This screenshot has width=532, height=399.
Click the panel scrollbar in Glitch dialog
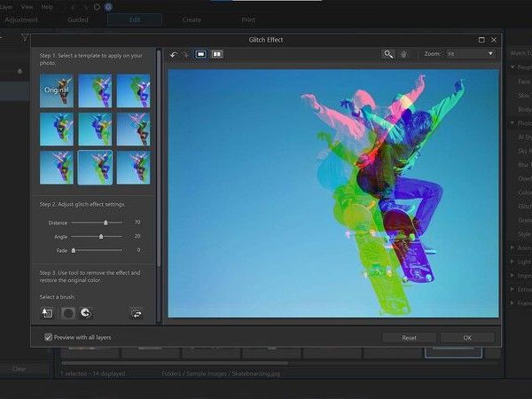159,158
